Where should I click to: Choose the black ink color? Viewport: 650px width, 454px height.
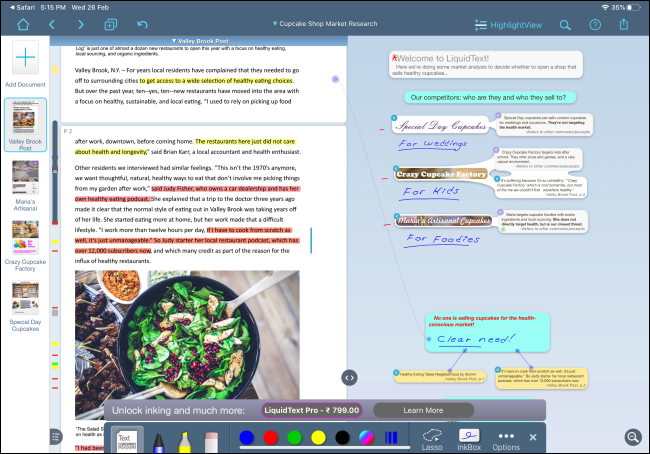tap(342, 437)
